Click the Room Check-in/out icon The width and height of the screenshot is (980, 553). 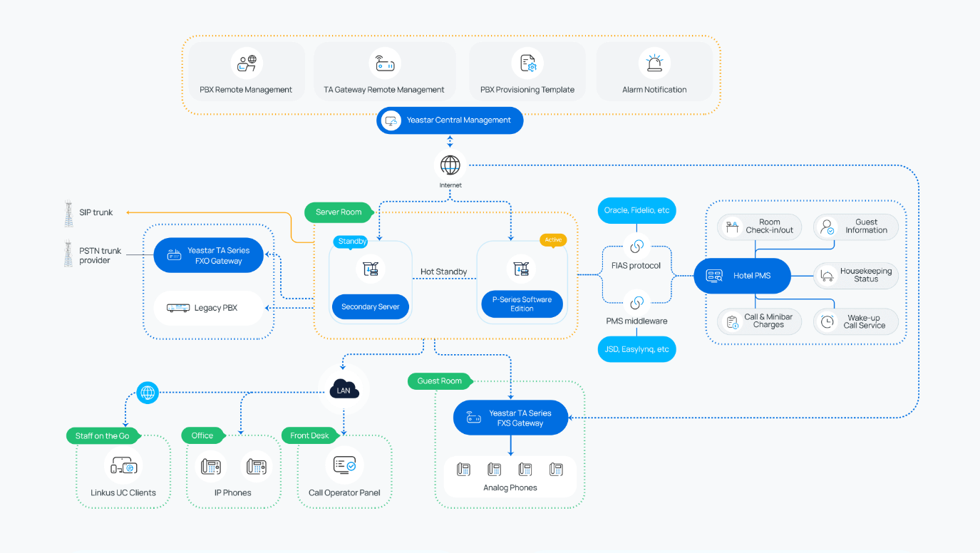coord(732,227)
